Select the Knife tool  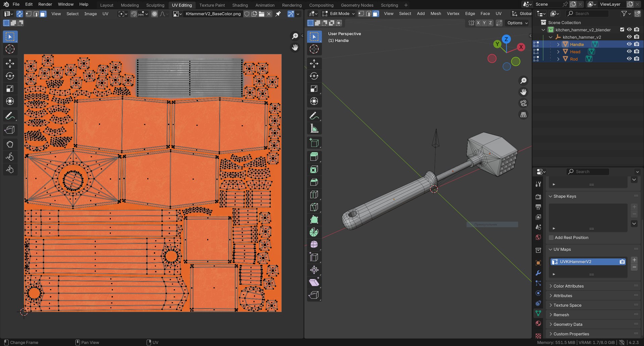tap(314, 207)
